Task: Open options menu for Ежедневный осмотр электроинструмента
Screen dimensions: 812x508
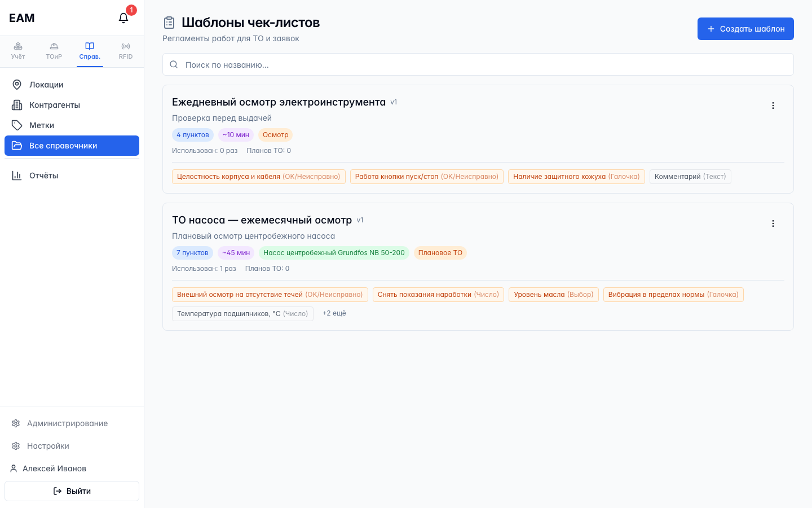Action: pyautogui.click(x=773, y=106)
